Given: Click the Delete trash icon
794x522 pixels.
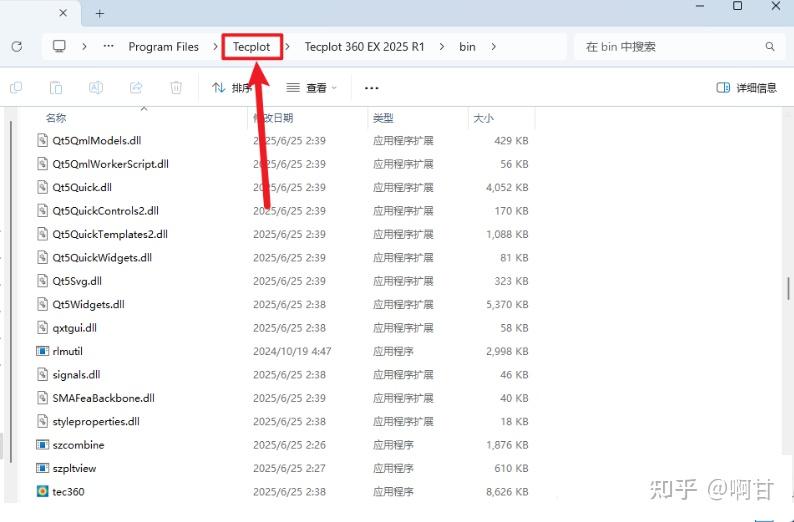Looking at the screenshot, I should pos(176,88).
